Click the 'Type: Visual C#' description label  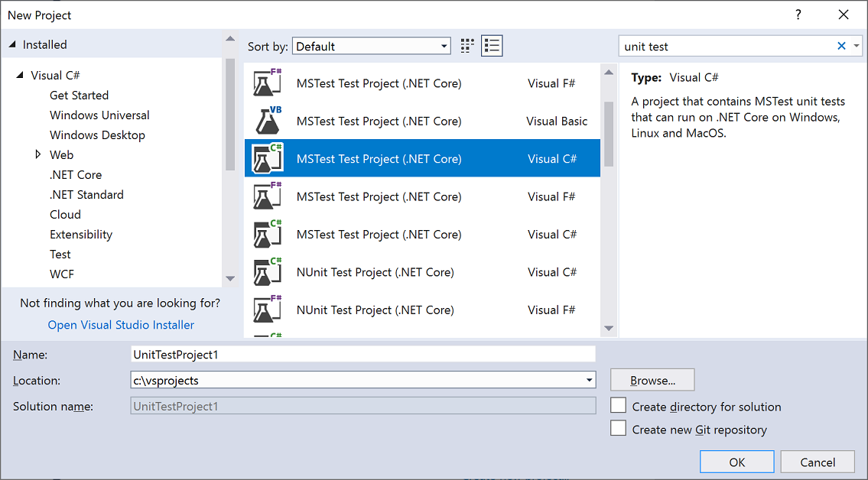tap(675, 77)
